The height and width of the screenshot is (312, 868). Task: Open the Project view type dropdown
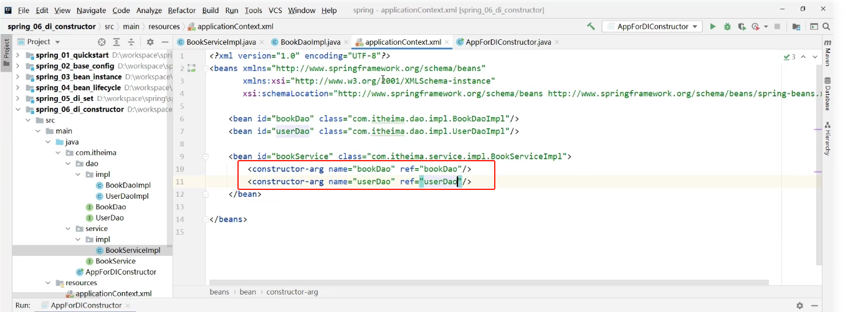pyautogui.click(x=39, y=42)
